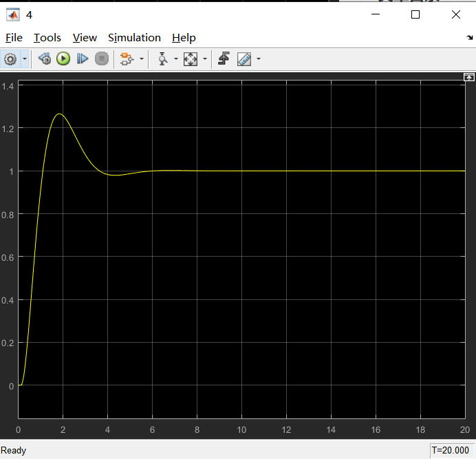
Task: Maximize the scope window
Action: point(415,14)
